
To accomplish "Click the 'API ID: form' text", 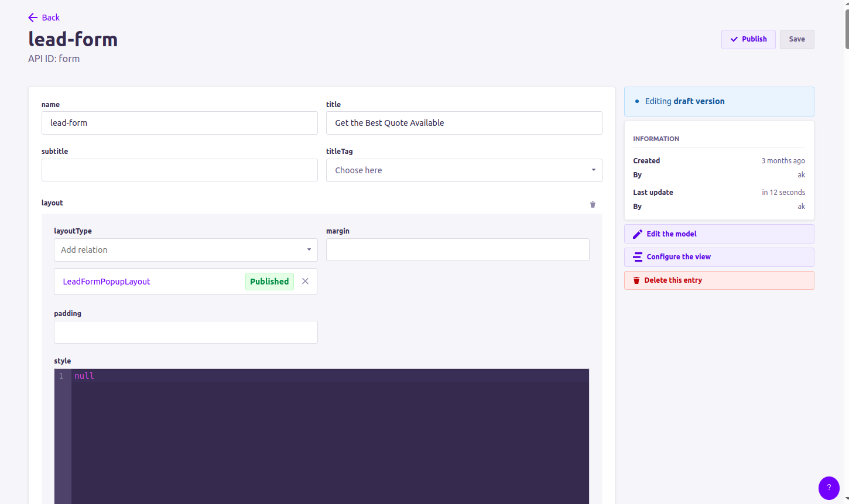I will [x=54, y=59].
